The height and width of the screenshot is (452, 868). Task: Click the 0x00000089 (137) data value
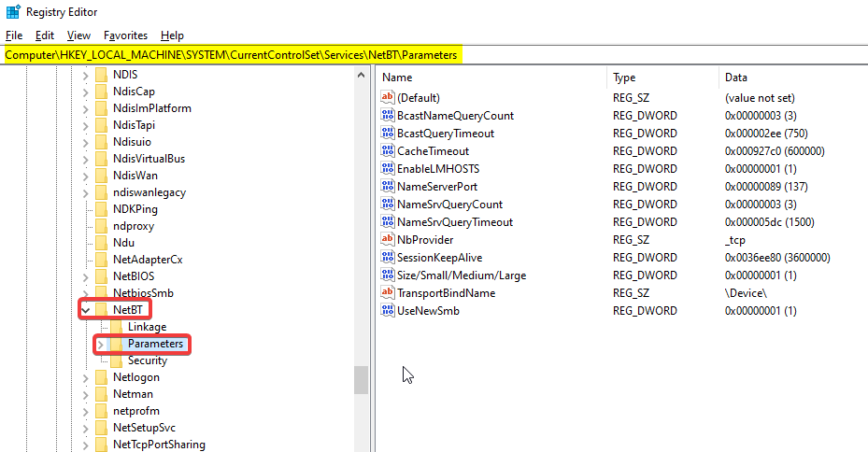(x=766, y=187)
